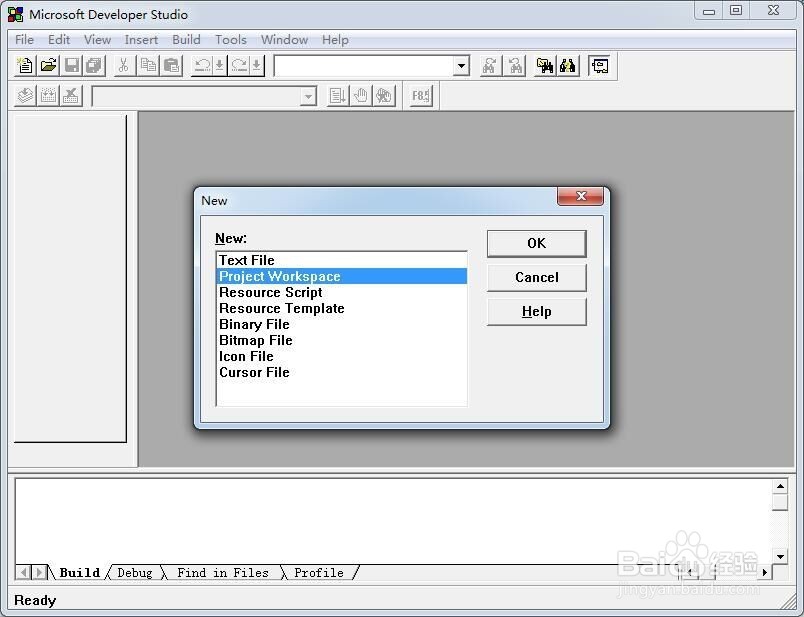The width and height of the screenshot is (804, 617).
Task: Open the Help menu
Action: pyautogui.click(x=335, y=39)
